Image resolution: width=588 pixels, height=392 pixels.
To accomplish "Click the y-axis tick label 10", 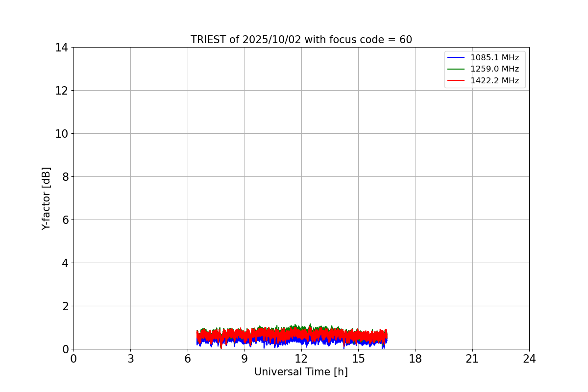I will pyautogui.click(x=62, y=134).
